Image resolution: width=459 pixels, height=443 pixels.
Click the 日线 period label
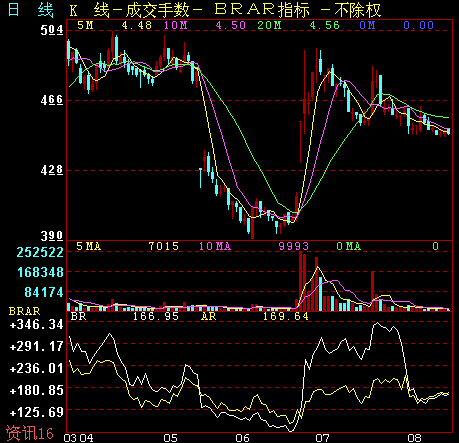30,9
